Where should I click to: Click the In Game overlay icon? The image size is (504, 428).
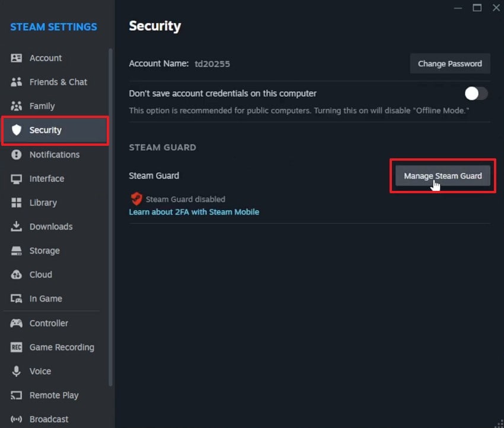click(17, 299)
